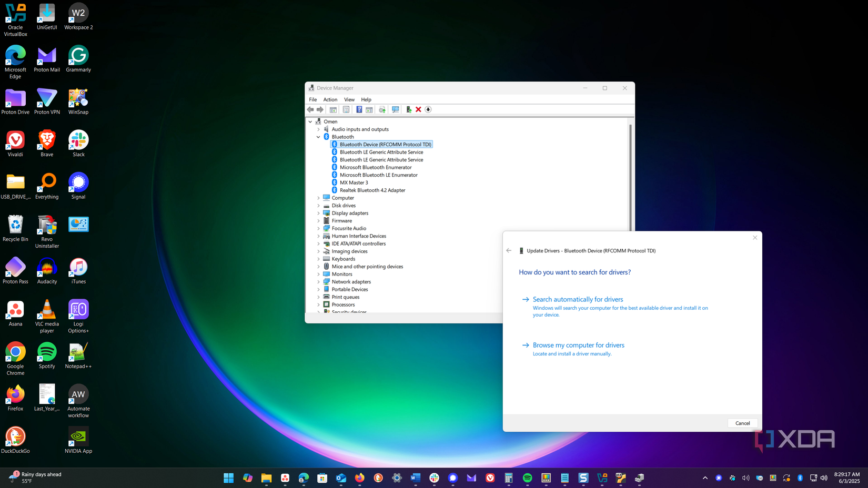Expand the Network adapters category
Viewport: 868px width, 488px height.
[x=318, y=282]
